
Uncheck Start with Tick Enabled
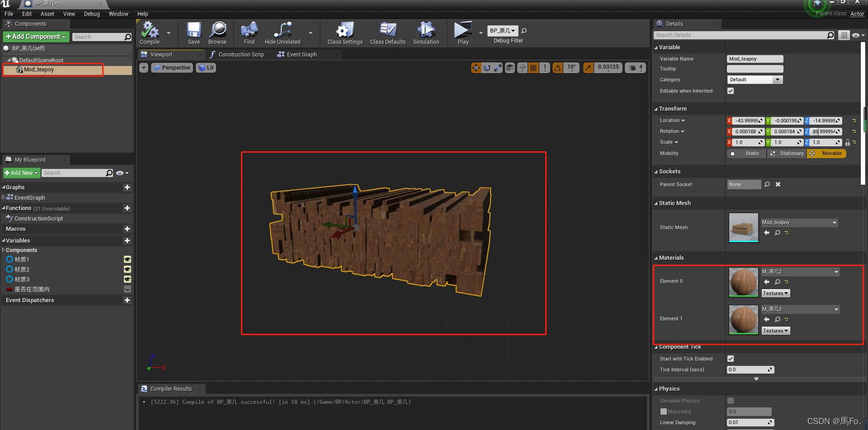pyautogui.click(x=731, y=359)
